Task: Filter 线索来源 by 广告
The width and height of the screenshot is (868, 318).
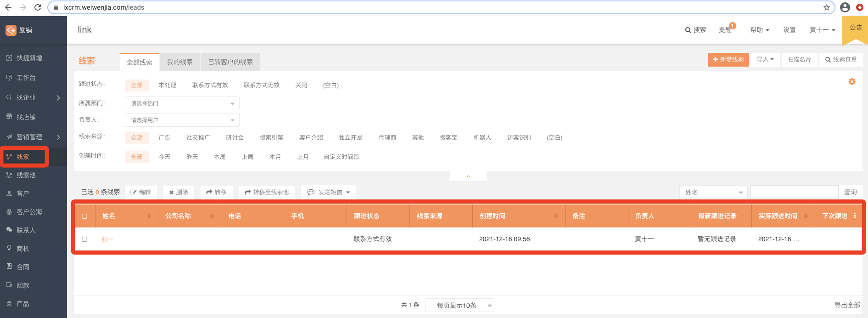Action: (x=164, y=137)
